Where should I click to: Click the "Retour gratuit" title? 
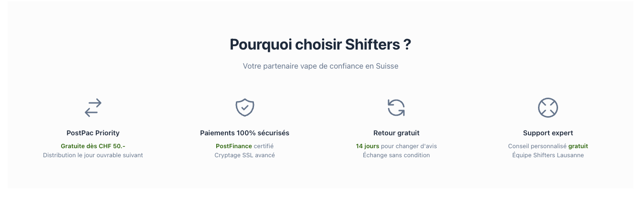pyautogui.click(x=396, y=133)
